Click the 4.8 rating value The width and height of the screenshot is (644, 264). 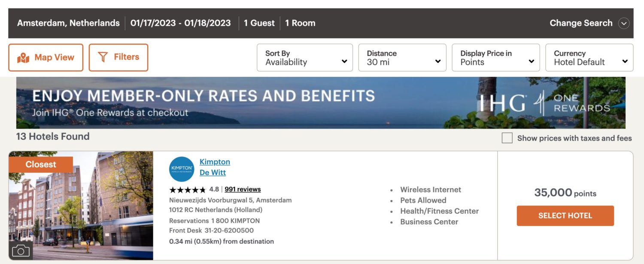pyautogui.click(x=215, y=189)
